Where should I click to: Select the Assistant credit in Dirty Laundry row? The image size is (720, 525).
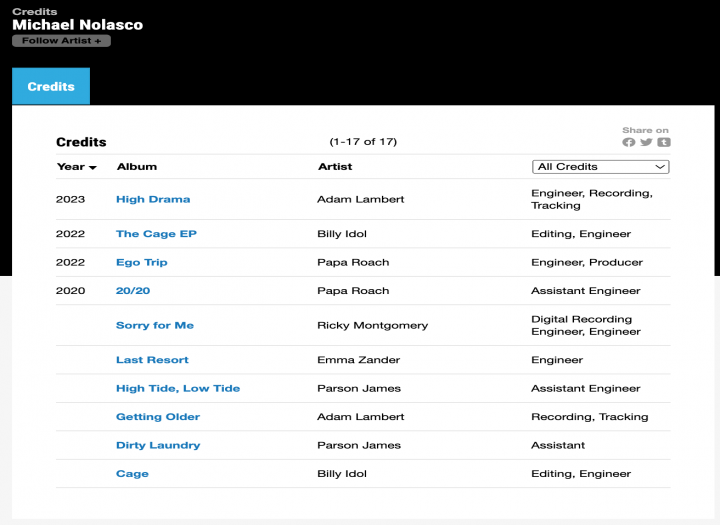pos(558,445)
